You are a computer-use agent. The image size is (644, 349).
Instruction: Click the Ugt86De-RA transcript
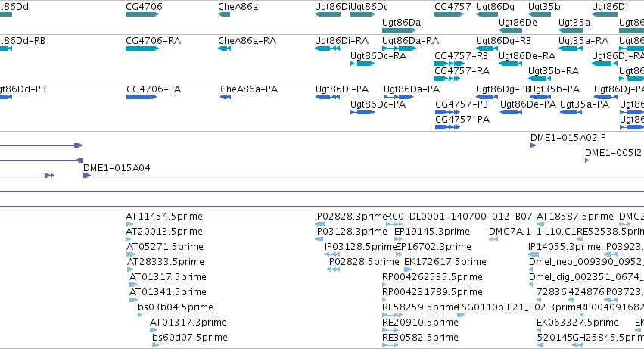pyautogui.click(x=510, y=64)
